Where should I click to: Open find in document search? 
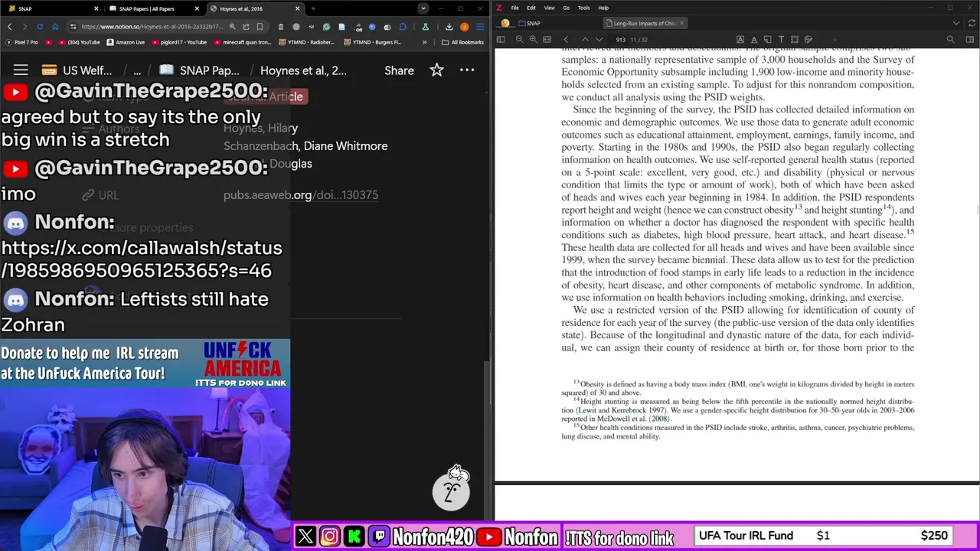[x=951, y=40]
